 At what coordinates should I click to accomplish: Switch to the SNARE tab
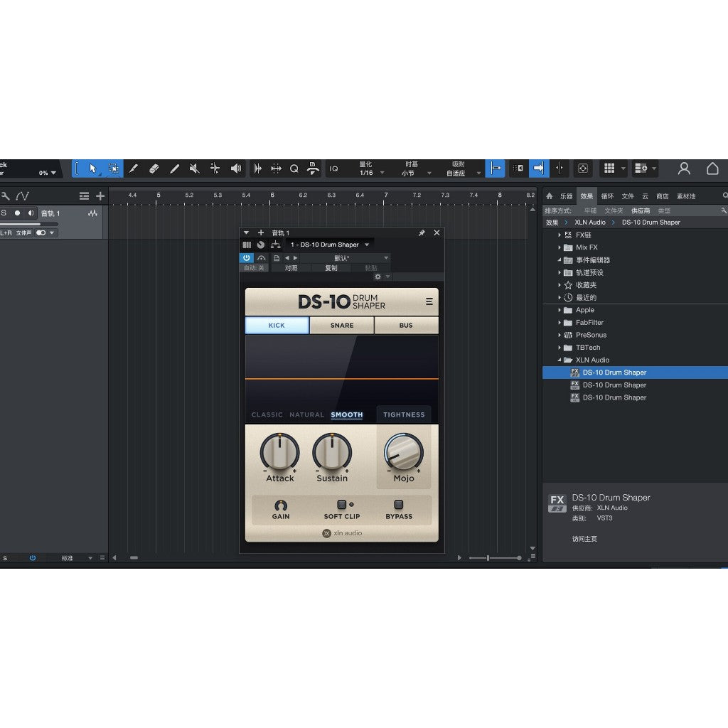tap(341, 325)
